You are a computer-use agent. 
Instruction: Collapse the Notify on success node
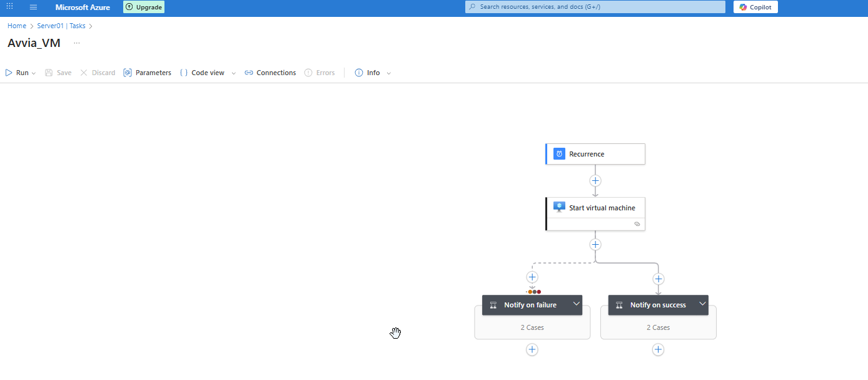pos(702,304)
